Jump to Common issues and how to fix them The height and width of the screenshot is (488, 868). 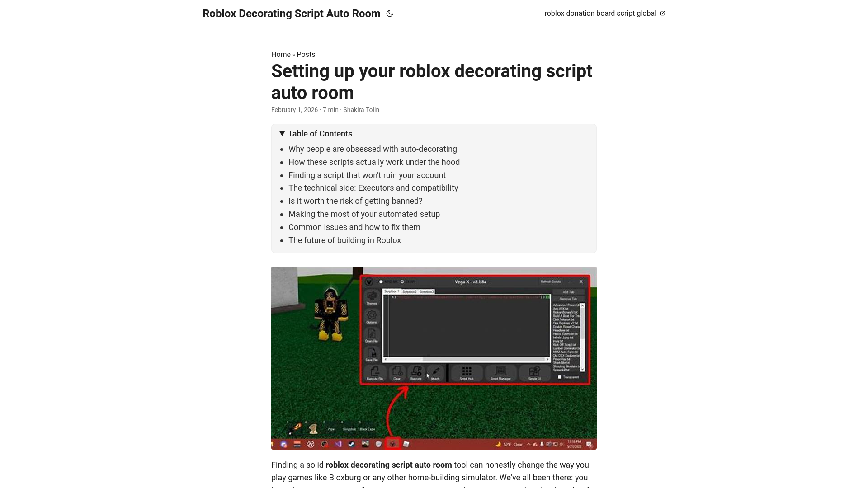(354, 227)
